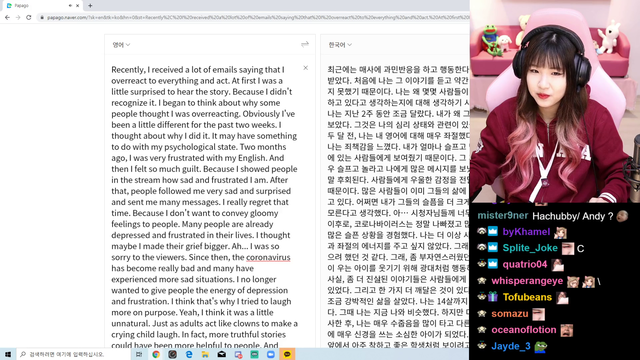Click the streamer webcam video

(x=555, y=101)
